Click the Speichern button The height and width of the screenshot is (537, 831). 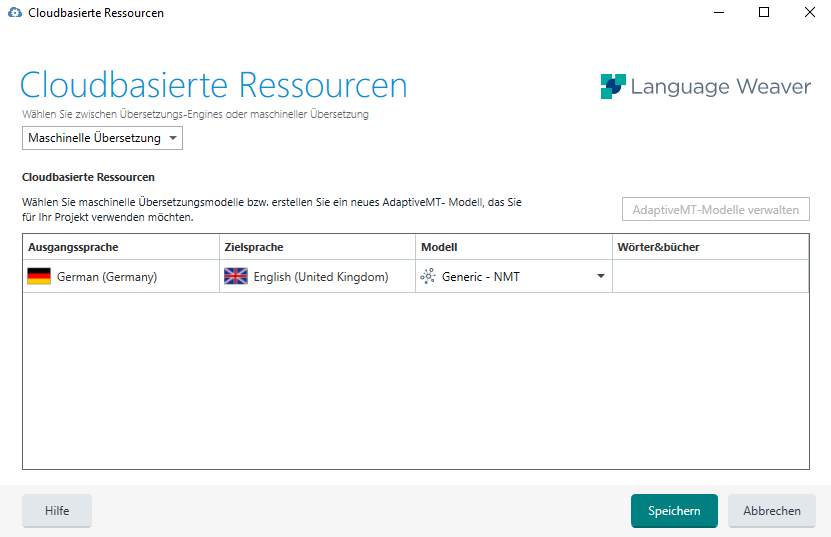tap(674, 510)
